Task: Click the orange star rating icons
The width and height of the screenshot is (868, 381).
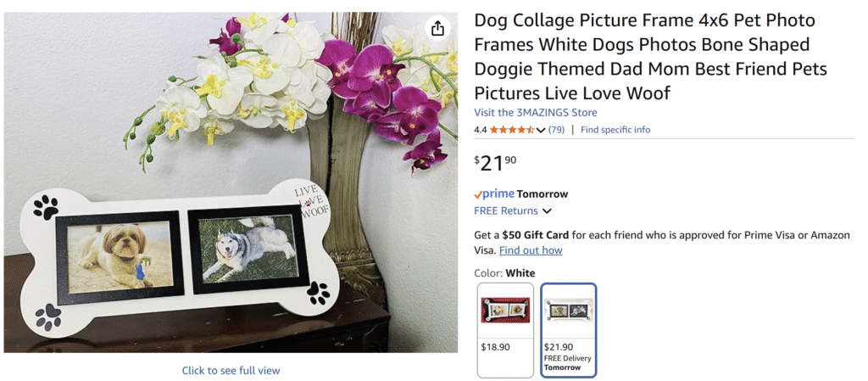Action: [512, 130]
